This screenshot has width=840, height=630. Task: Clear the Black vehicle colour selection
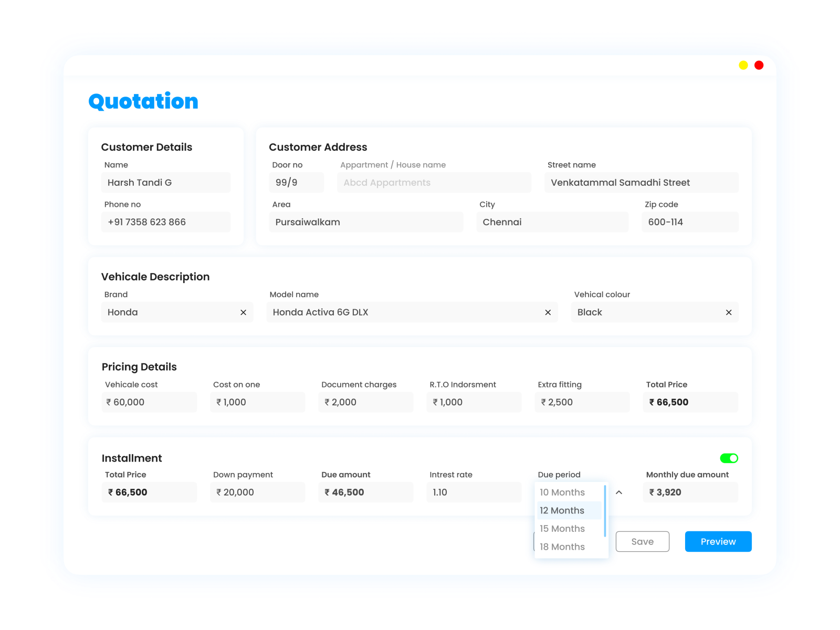click(x=729, y=312)
